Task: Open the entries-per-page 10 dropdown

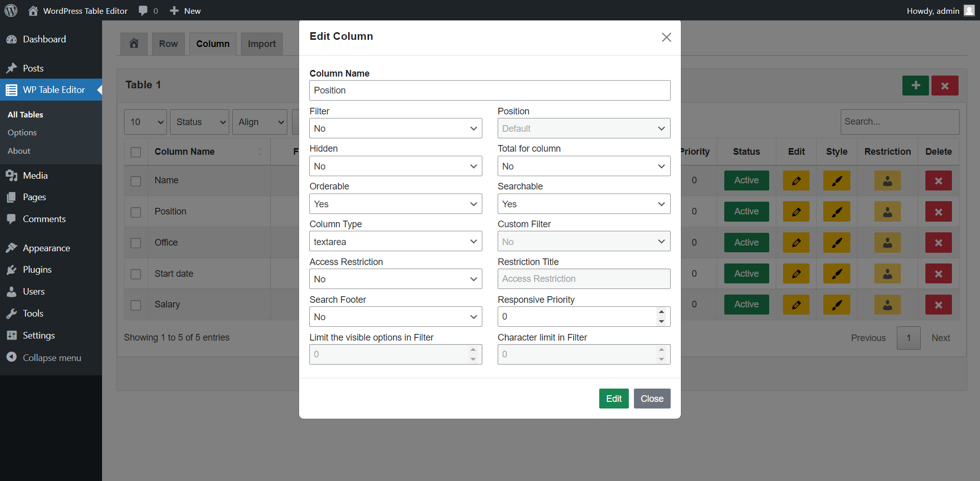Action: (145, 122)
